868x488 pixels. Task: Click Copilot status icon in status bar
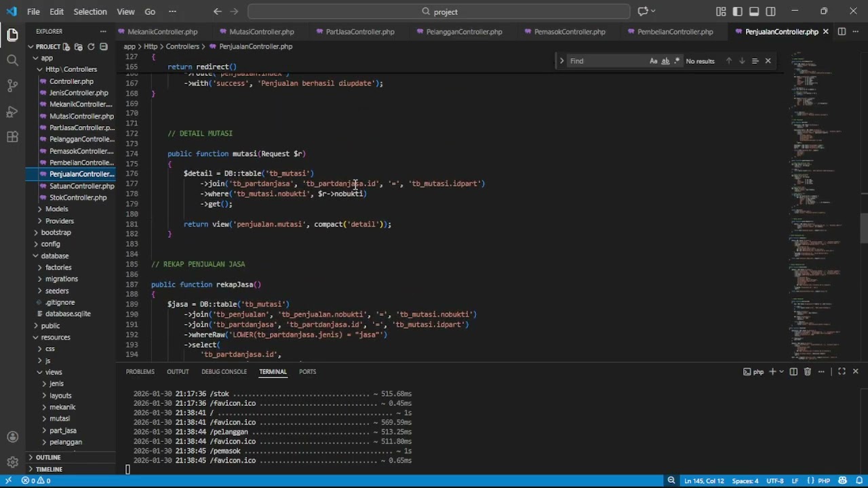[841, 481]
